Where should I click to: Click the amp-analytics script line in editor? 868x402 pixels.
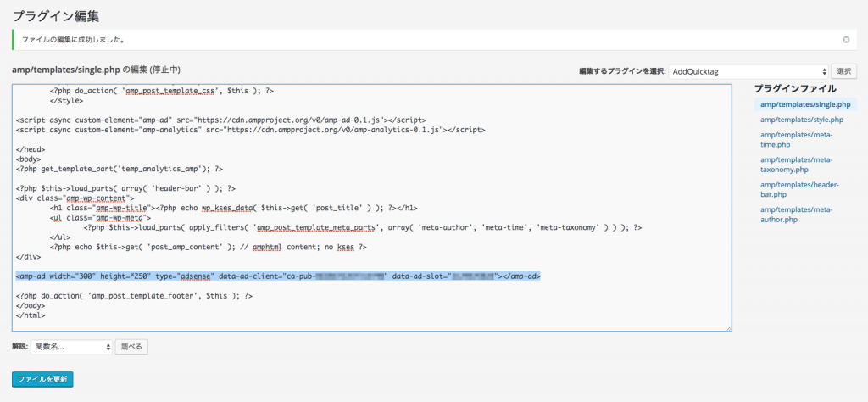pyautogui.click(x=251, y=130)
